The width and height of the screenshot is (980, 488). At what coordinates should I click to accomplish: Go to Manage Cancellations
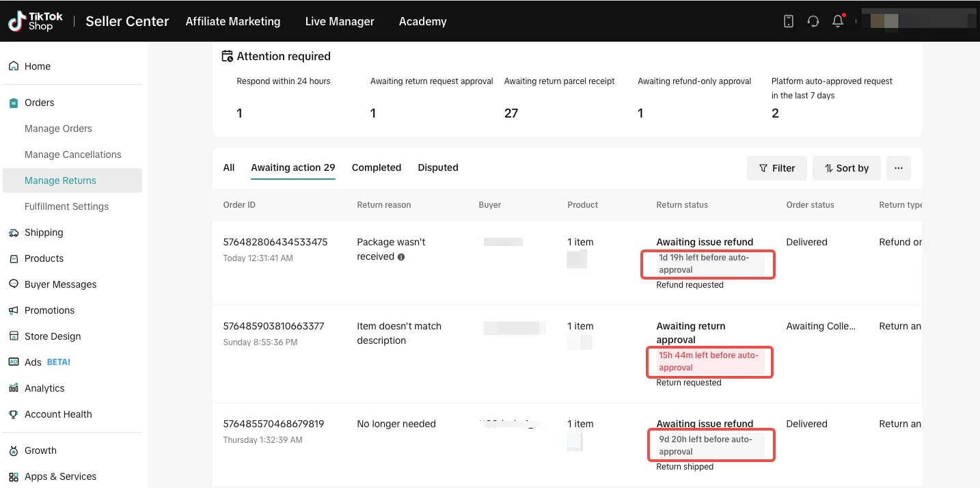click(72, 154)
